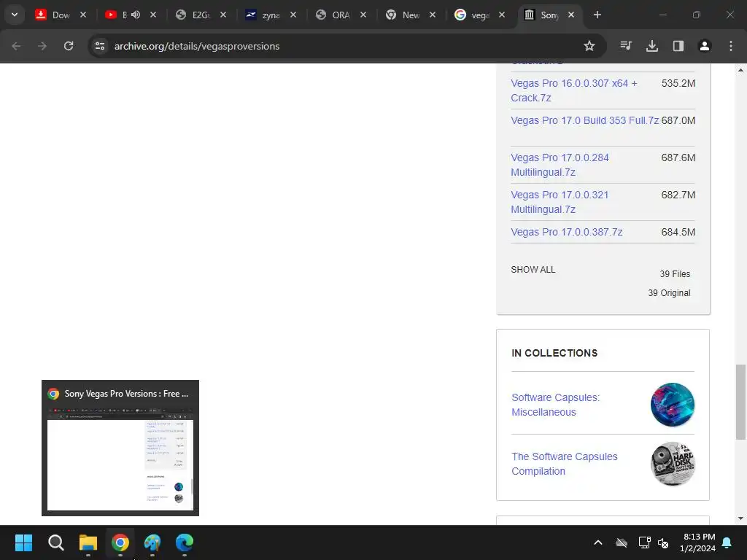
Task: Switch to the zyna tab
Action: 270,15
